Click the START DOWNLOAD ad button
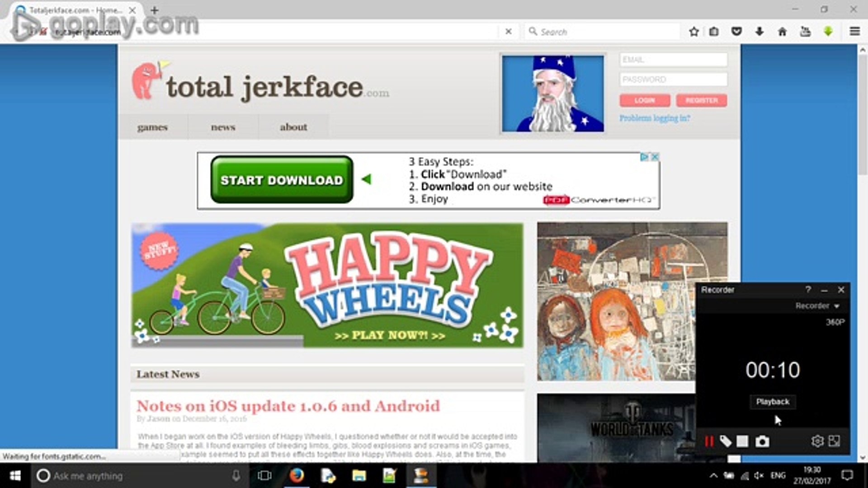 (x=282, y=180)
